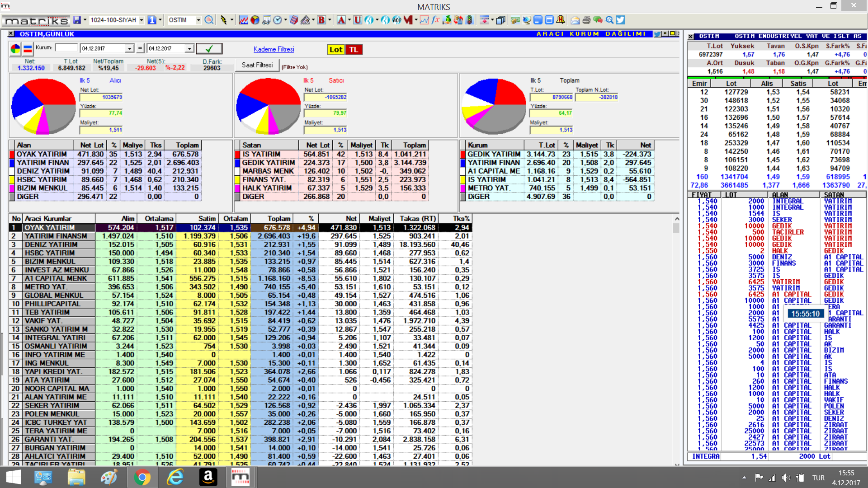Screen dimensions: 868x488
Task: Click the blue save diskette icon
Action: coord(77,20)
